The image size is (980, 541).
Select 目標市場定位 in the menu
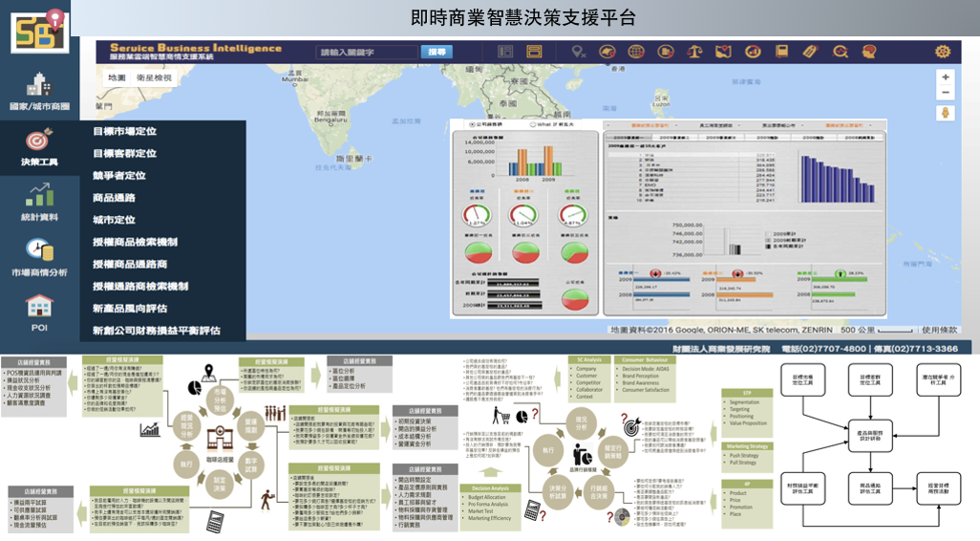coord(124,131)
